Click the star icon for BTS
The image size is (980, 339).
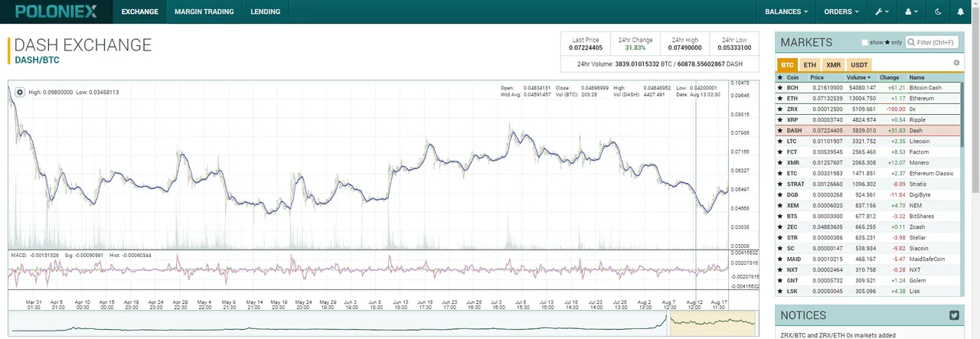780,217
